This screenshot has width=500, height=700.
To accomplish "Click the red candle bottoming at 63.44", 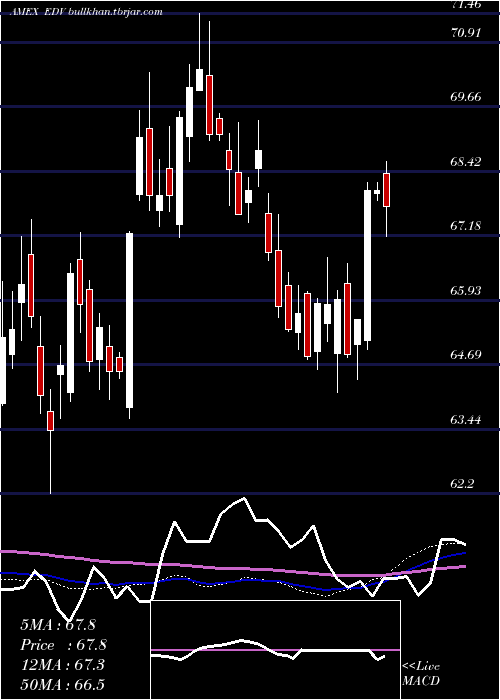I will (50, 421).
